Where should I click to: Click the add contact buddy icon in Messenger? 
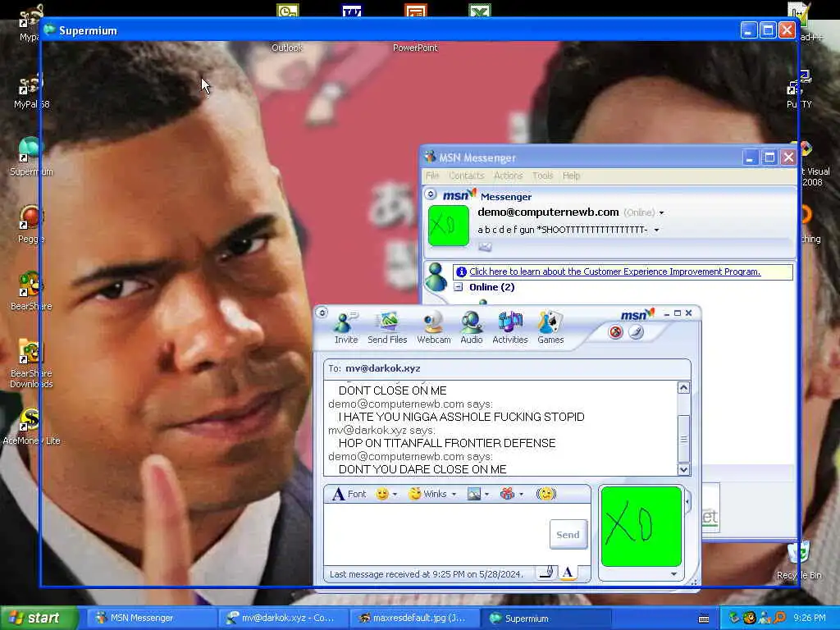pos(436,276)
